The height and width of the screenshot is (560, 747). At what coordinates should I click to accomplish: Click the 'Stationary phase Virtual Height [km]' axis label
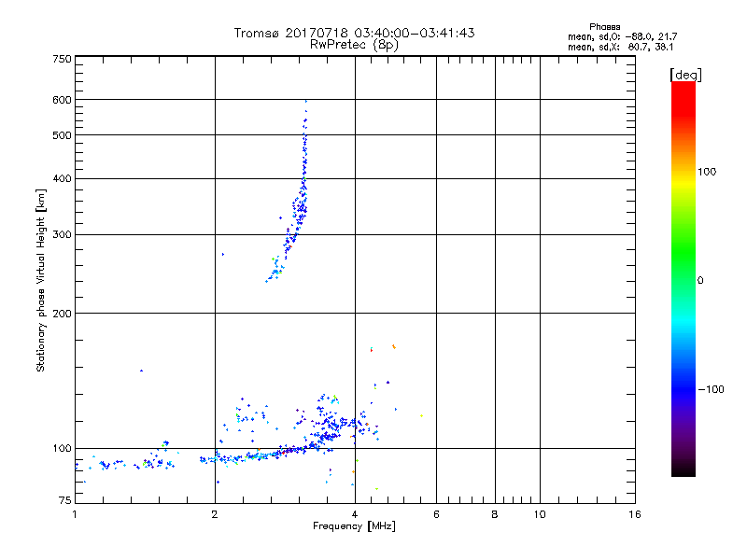[x=41, y=281]
